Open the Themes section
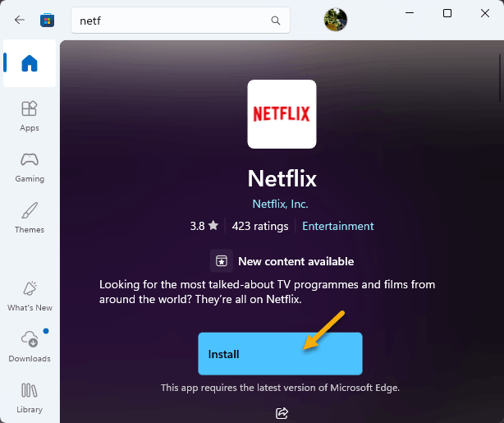 click(x=30, y=218)
